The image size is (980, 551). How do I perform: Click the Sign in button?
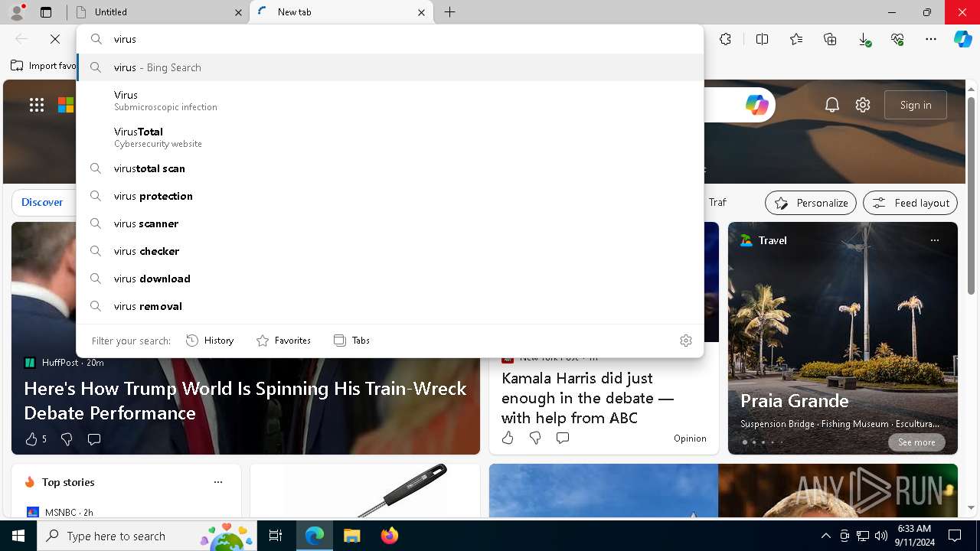[916, 105]
